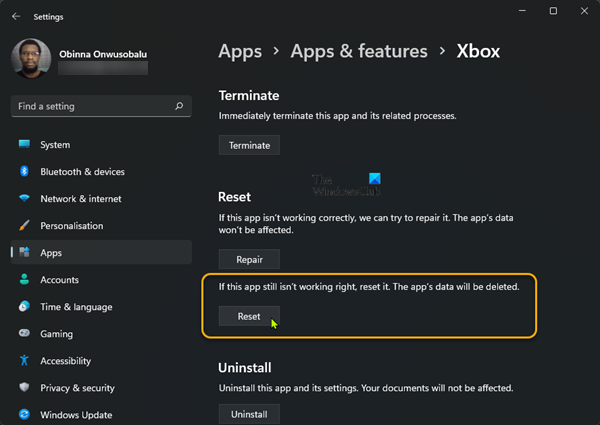Click the Uninstall button
This screenshot has width=600, height=425.
[x=249, y=413]
